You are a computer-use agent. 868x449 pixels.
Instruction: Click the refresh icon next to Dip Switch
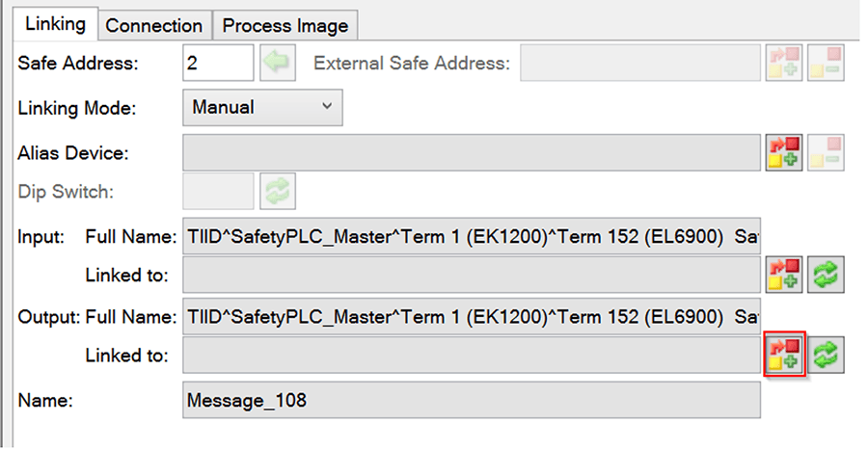tap(278, 192)
